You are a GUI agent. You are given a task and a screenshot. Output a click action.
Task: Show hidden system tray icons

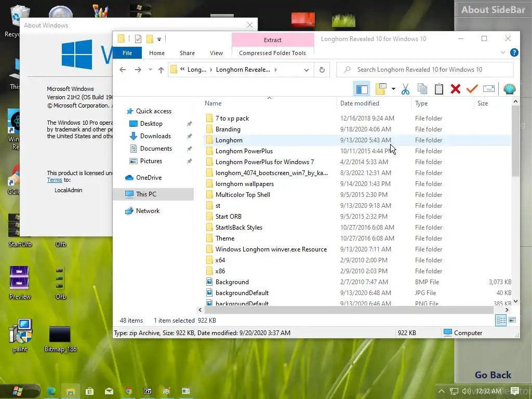click(442, 391)
